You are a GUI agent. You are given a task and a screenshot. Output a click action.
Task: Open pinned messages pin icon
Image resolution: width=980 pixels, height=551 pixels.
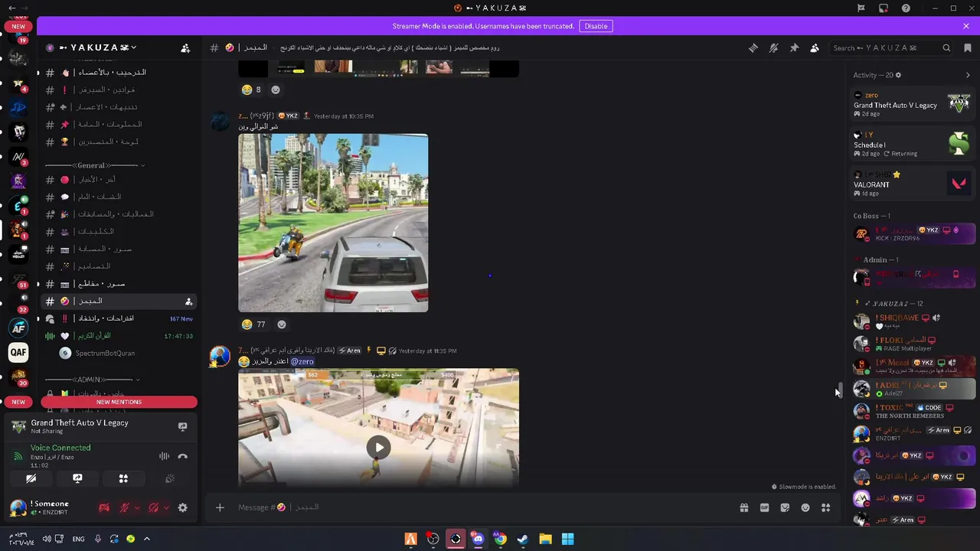(795, 47)
